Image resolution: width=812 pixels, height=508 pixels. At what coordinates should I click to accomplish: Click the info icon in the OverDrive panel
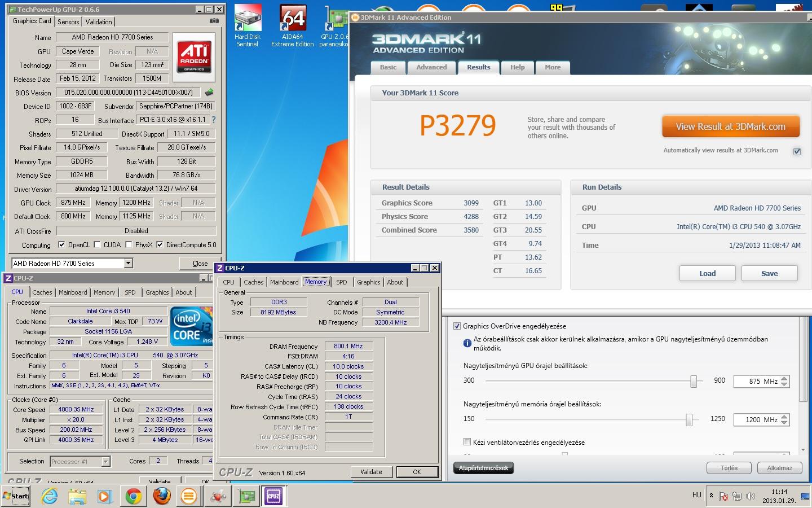pos(467,343)
